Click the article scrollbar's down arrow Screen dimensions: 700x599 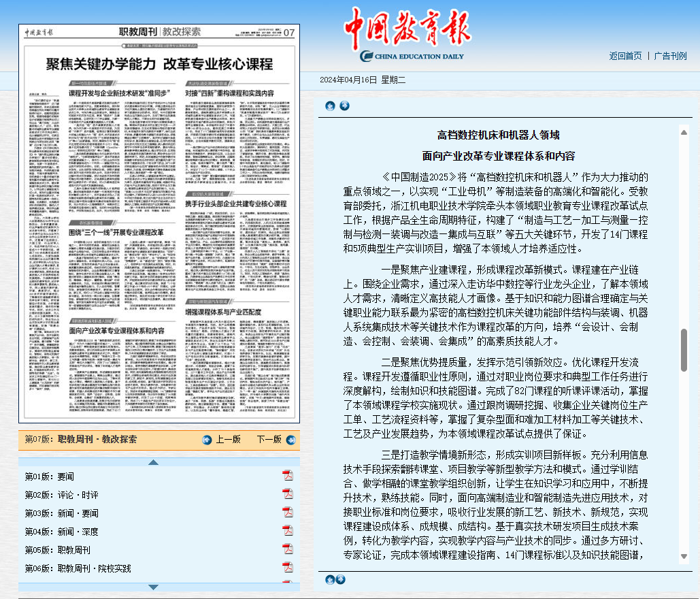coord(684,557)
